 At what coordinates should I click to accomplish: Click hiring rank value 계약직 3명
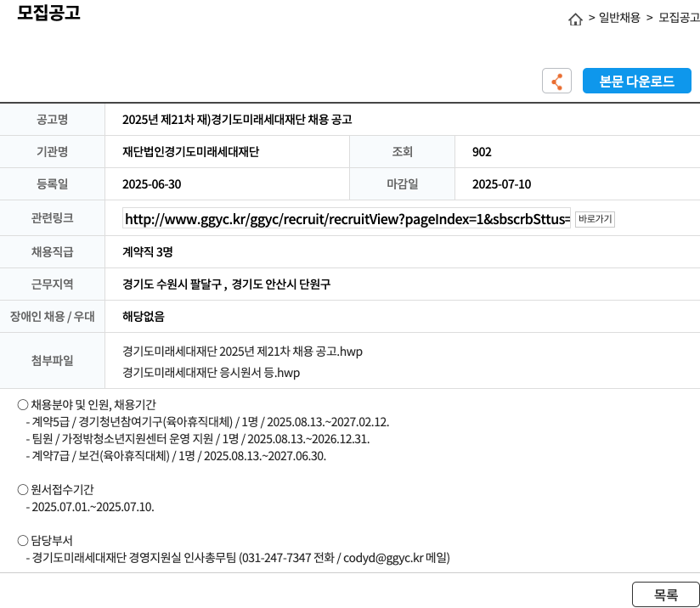[x=147, y=252]
